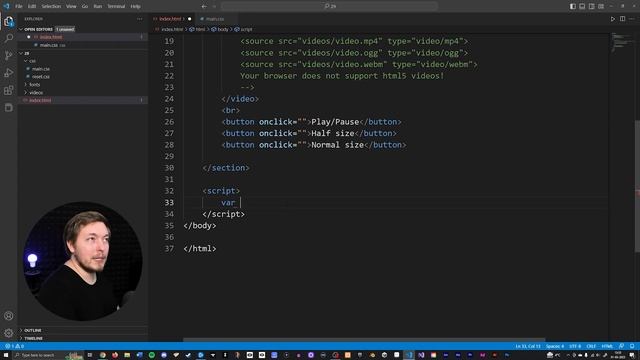Place cursor on line 26 Play/Pause text
This screenshot has height=360, width=640.
tap(335, 122)
